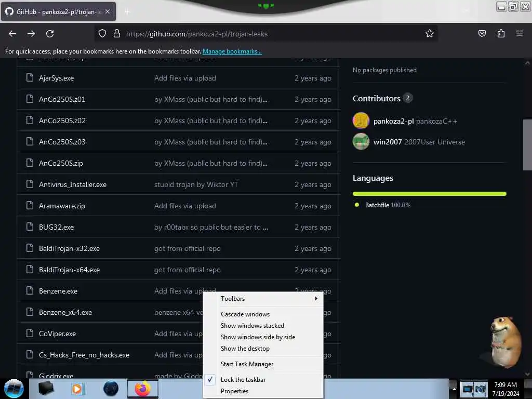
Task: Click the network tray icon
Action: (x=467, y=389)
